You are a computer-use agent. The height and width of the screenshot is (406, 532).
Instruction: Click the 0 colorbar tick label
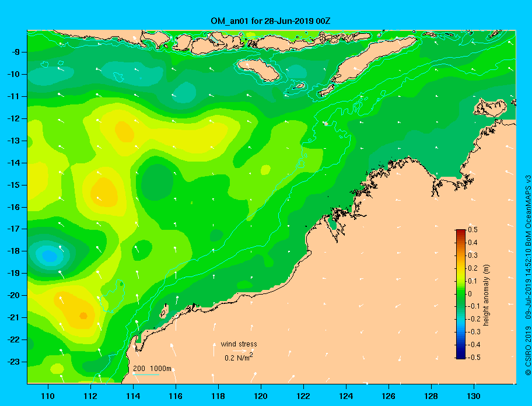470,294
